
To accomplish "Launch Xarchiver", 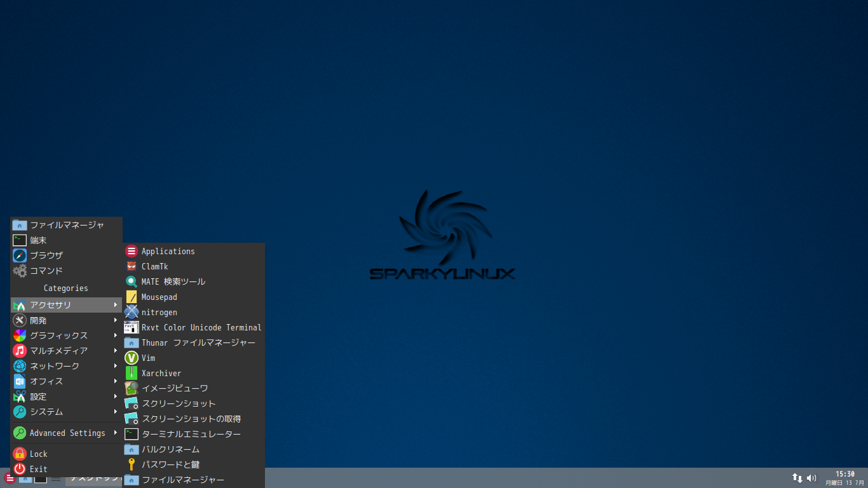I will pos(194,374).
